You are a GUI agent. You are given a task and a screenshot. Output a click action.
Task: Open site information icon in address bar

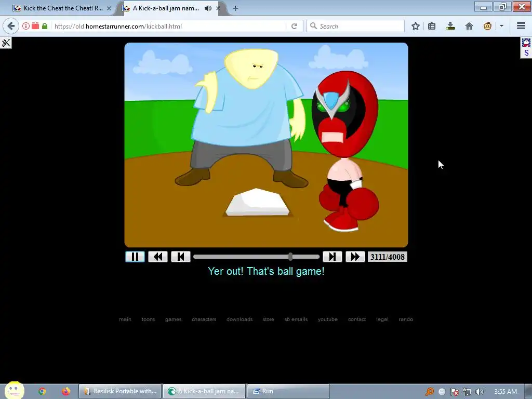coord(26,26)
